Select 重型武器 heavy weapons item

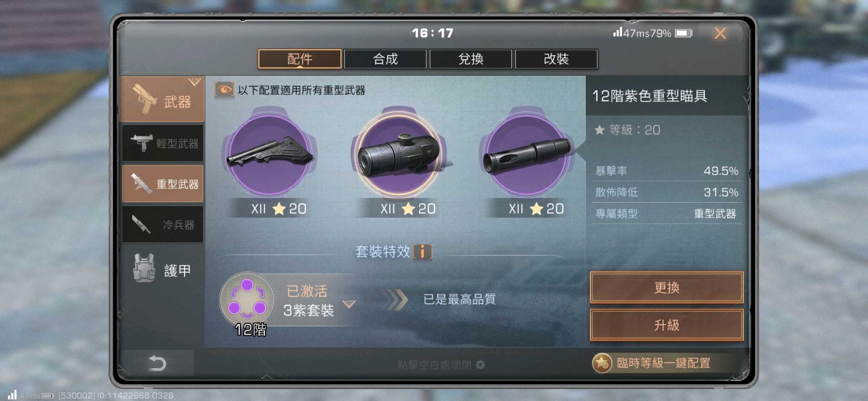tap(162, 183)
